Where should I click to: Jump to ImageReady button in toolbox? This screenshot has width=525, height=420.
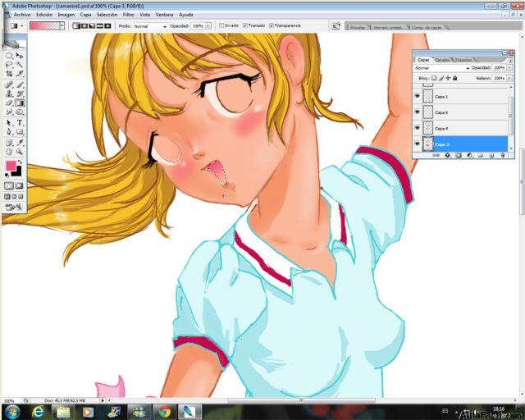coord(14,208)
